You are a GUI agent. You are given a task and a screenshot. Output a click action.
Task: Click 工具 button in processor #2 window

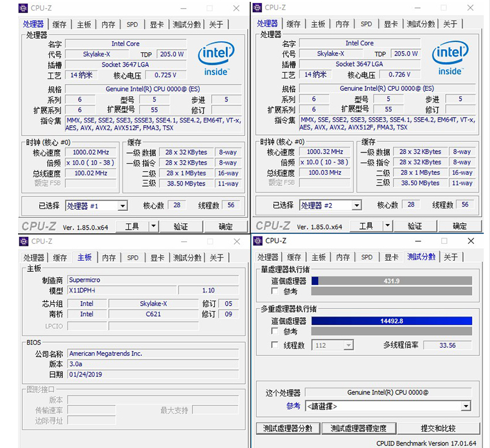tap(366, 226)
